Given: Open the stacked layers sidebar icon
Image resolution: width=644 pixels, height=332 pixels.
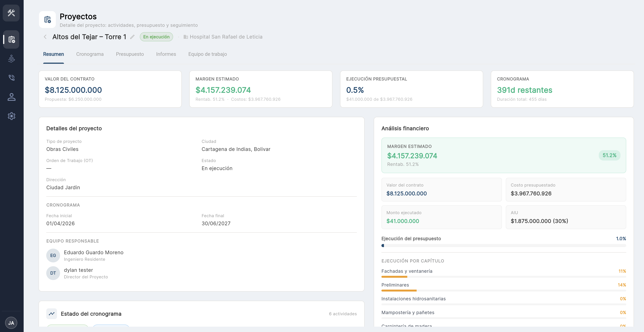Looking at the screenshot, I should pos(11,59).
